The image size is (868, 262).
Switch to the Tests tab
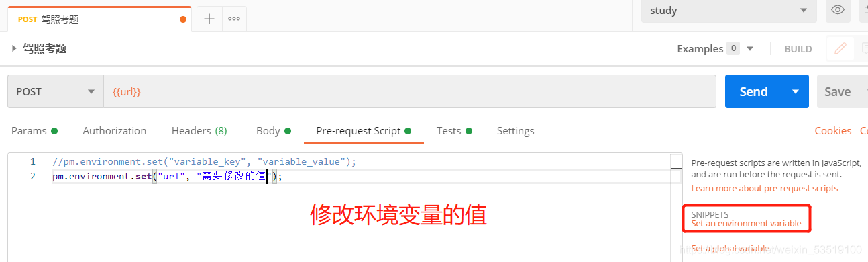(x=454, y=131)
